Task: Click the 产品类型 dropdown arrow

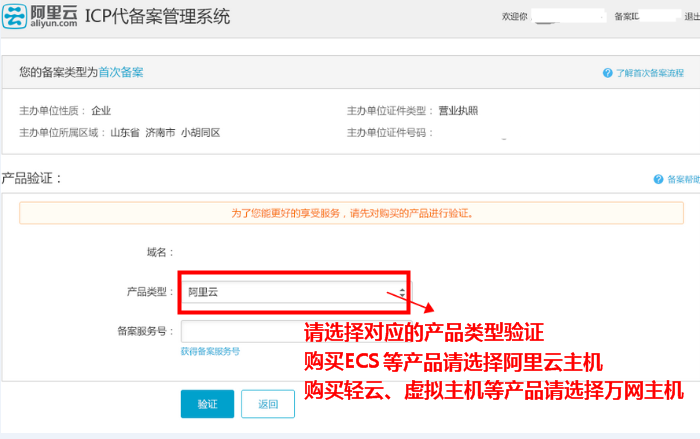Action: 402,292
